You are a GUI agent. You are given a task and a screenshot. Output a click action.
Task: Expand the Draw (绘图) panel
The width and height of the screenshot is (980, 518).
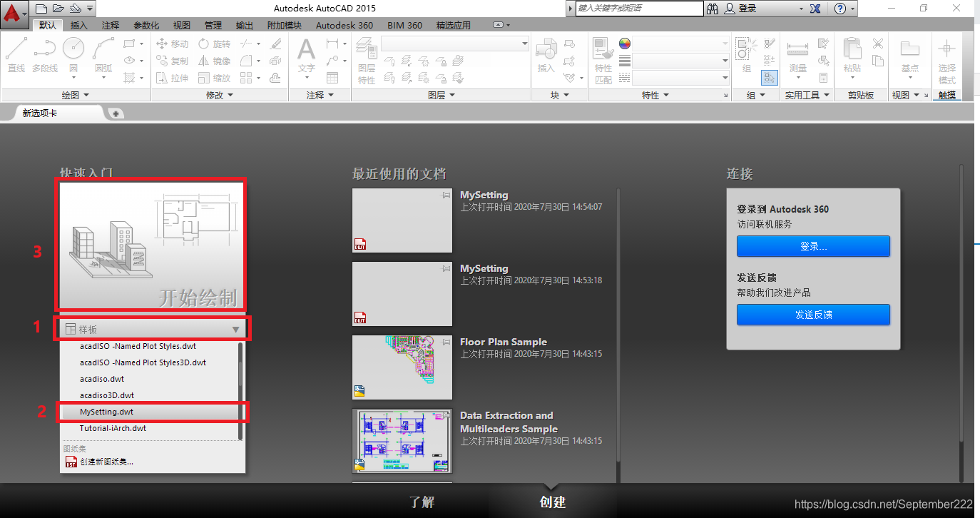click(x=75, y=95)
